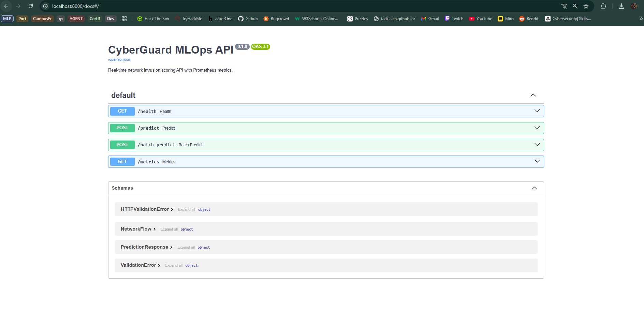Open the Hack The Box bookmark
This screenshot has width=644, height=323.
tap(153, 19)
